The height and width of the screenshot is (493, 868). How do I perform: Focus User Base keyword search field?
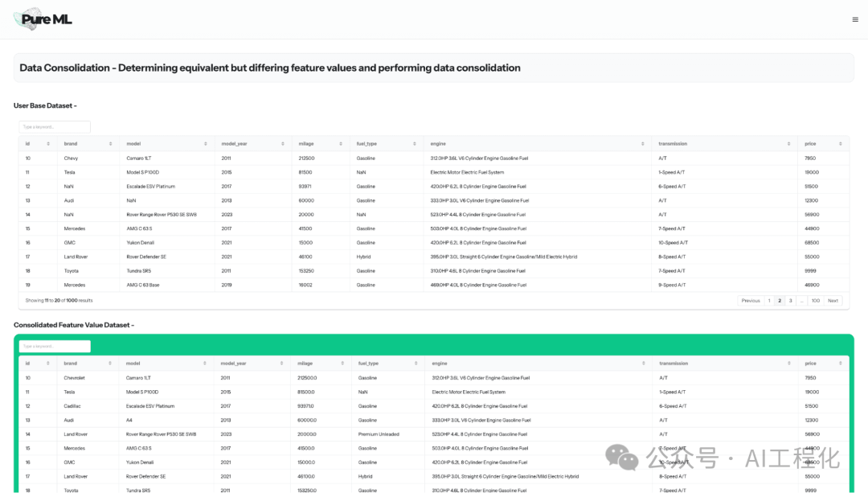pyautogui.click(x=55, y=127)
